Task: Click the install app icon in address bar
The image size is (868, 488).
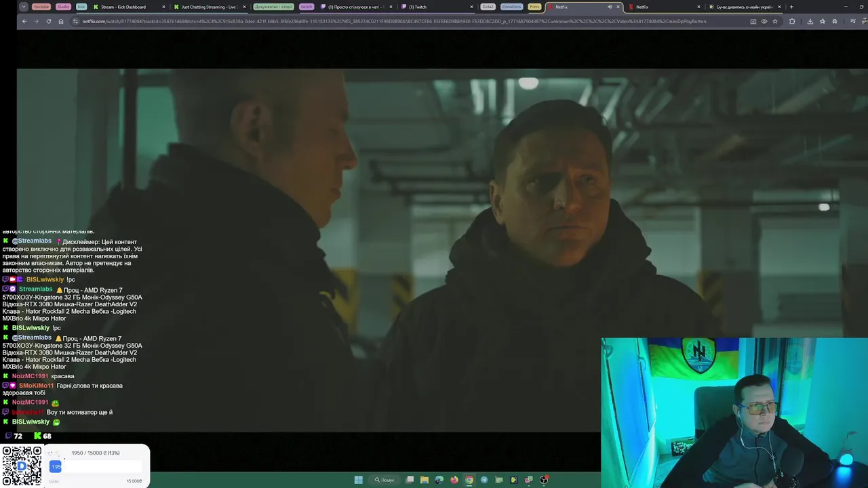Action: pos(753,21)
